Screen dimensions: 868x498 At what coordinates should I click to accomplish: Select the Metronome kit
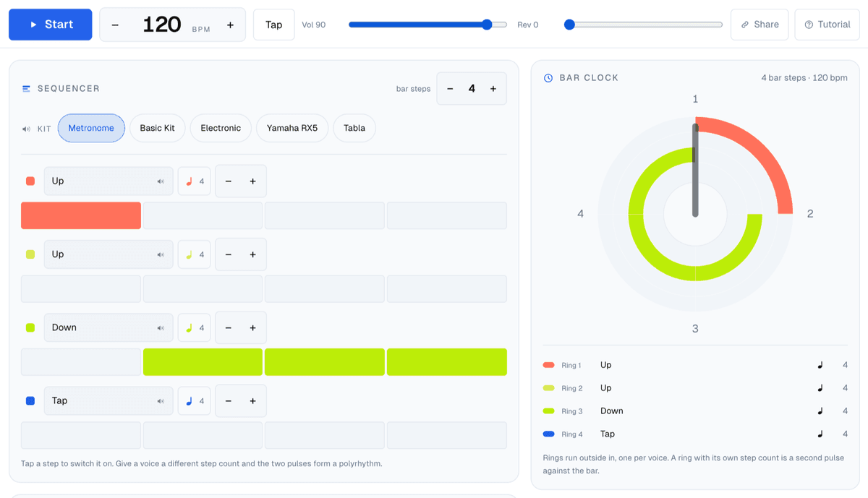click(91, 129)
